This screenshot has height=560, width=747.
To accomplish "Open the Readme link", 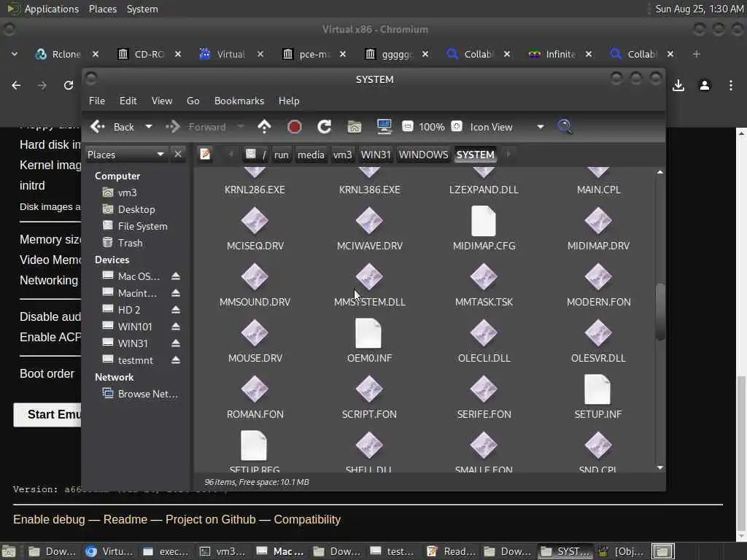I will click(125, 519).
